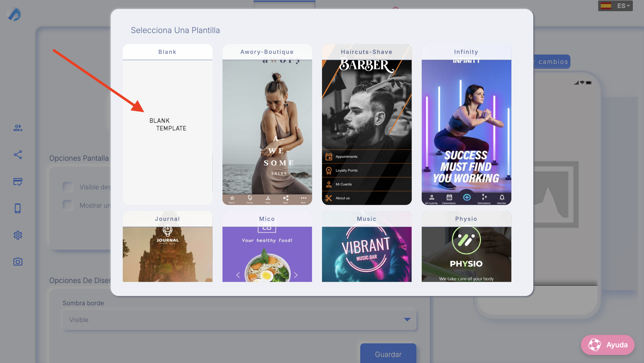
Task: Click the Spanish flag icon
Action: click(x=606, y=6)
